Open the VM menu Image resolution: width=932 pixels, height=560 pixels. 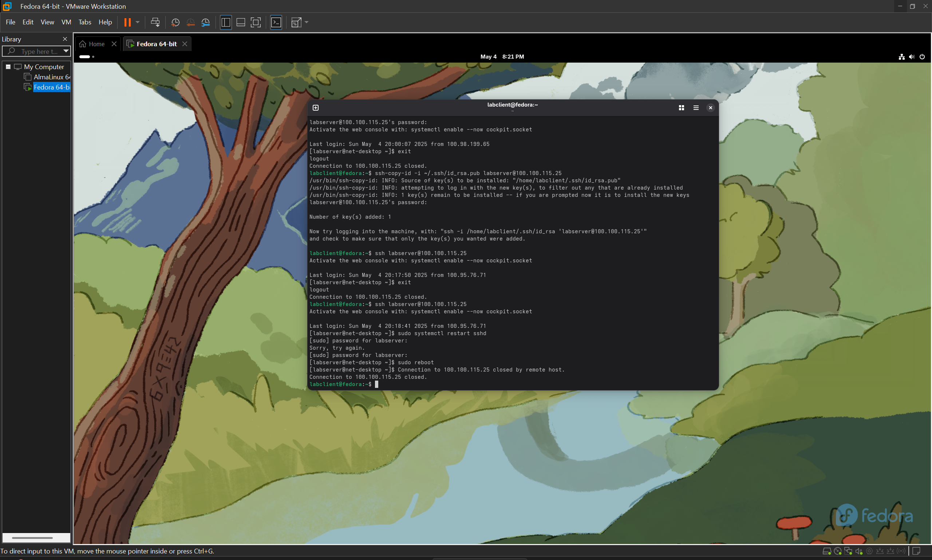(66, 22)
